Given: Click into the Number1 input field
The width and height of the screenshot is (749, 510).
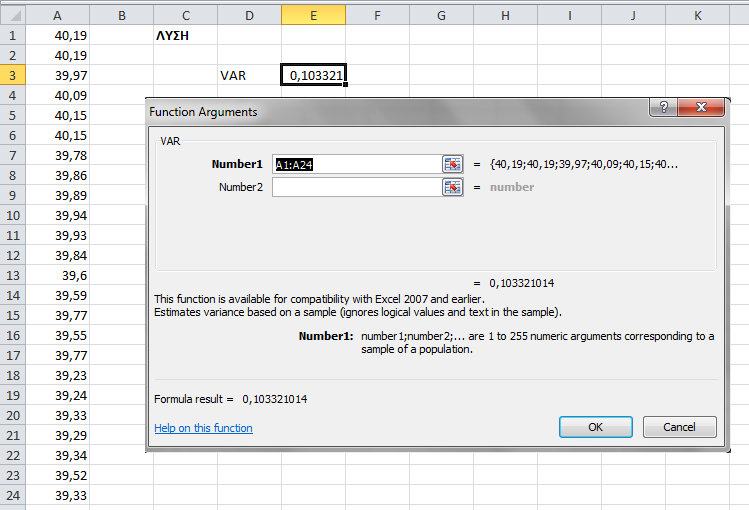Looking at the screenshot, I should [357, 164].
